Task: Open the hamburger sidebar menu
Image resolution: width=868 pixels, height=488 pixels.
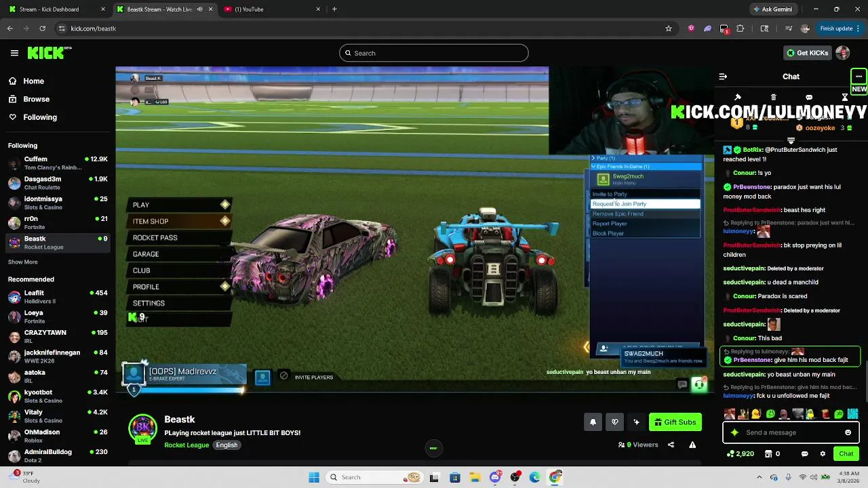Action: 14,53
